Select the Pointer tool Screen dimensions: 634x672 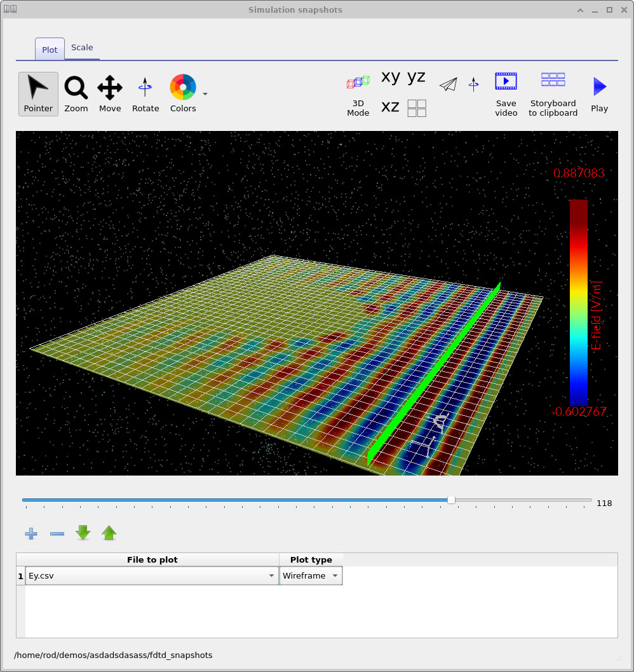tap(38, 94)
